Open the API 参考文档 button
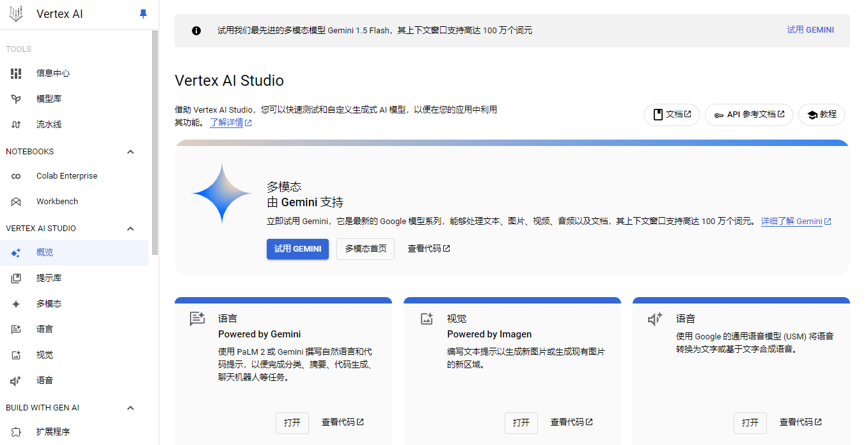The image size is (868, 445). pos(749,115)
